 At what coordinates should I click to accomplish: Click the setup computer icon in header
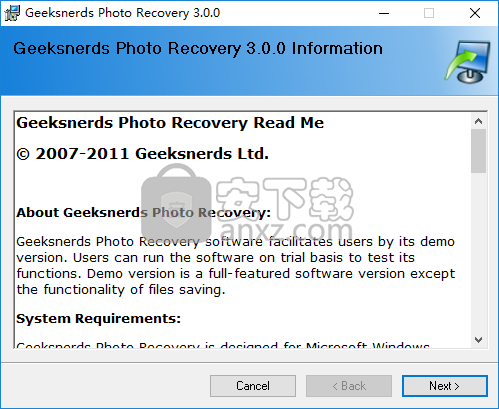(468, 62)
